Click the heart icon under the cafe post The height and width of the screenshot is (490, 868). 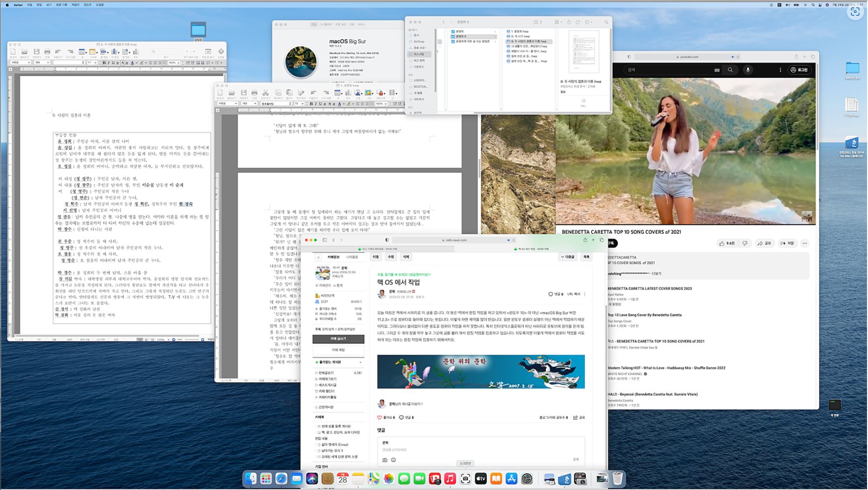[x=380, y=417]
